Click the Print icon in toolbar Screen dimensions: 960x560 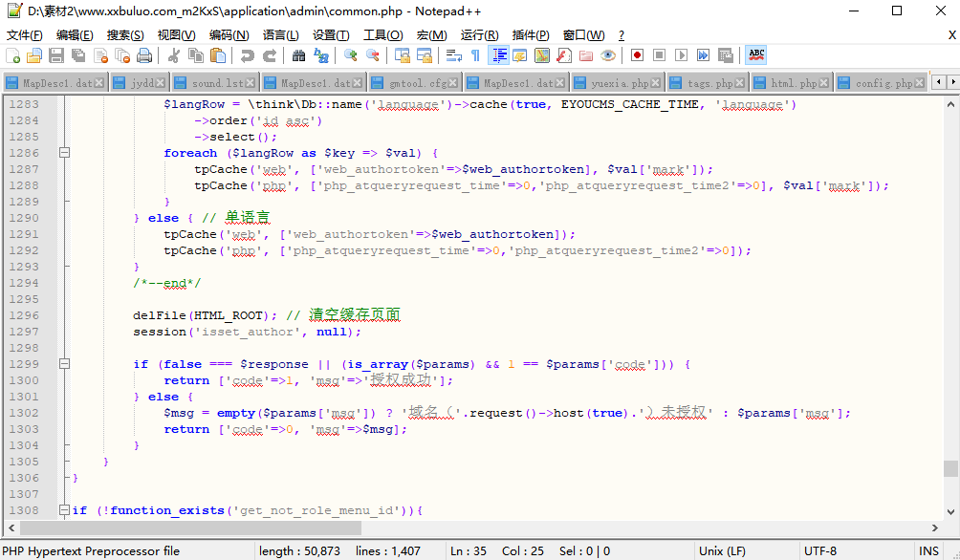[144, 55]
